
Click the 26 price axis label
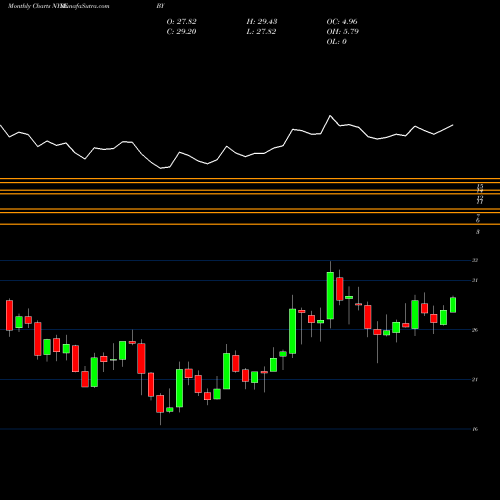tap(475, 330)
